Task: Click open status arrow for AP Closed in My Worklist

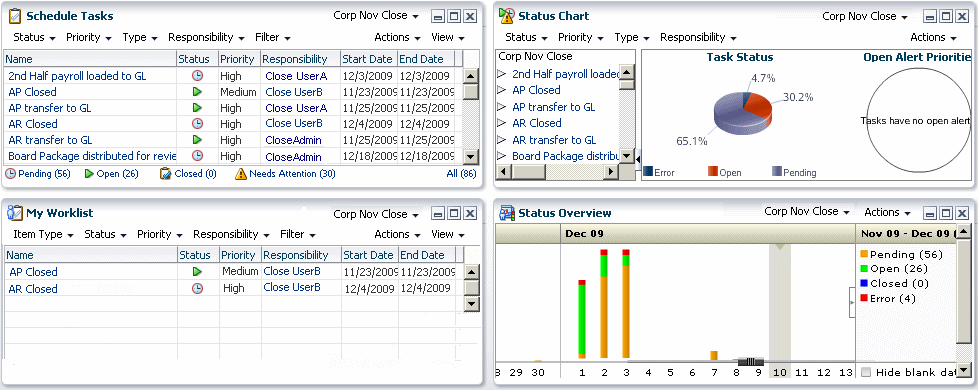Action: coord(197,271)
